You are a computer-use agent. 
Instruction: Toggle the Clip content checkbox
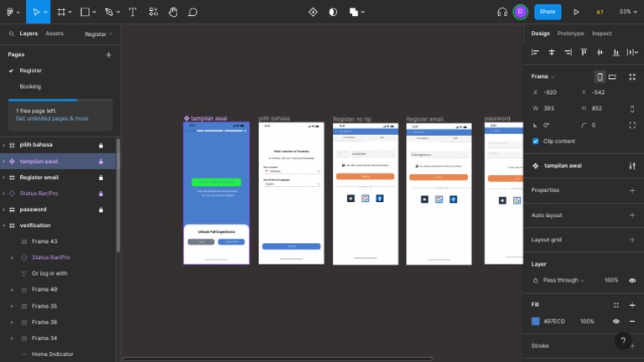(536, 141)
